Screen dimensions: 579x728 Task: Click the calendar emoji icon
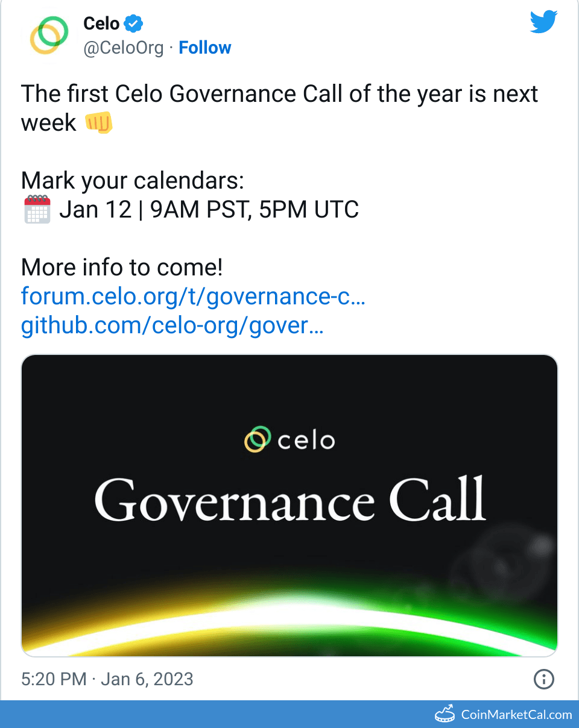37,210
